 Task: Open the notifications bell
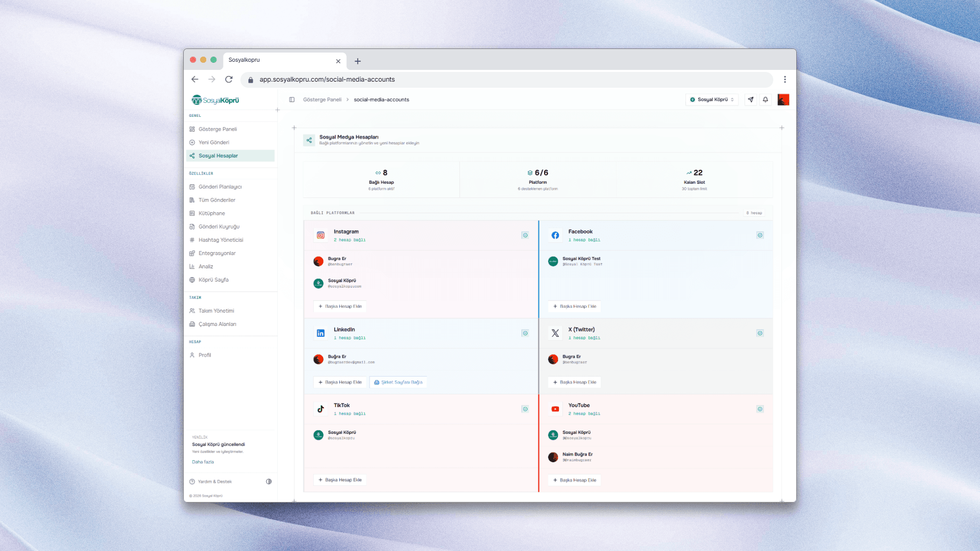pyautogui.click(x=766, y=100)
